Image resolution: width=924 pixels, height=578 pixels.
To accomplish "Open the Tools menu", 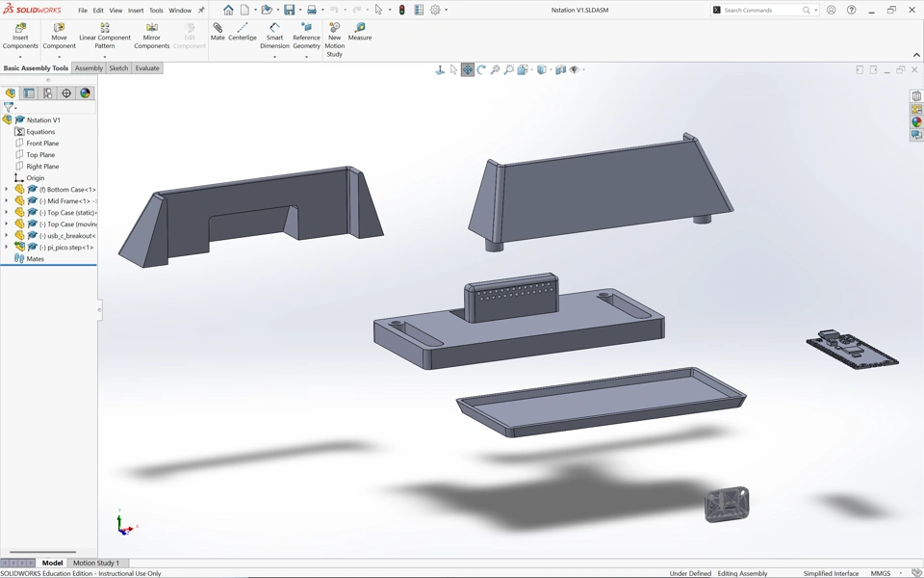I will pyautogui.click(x=156, y=10).
